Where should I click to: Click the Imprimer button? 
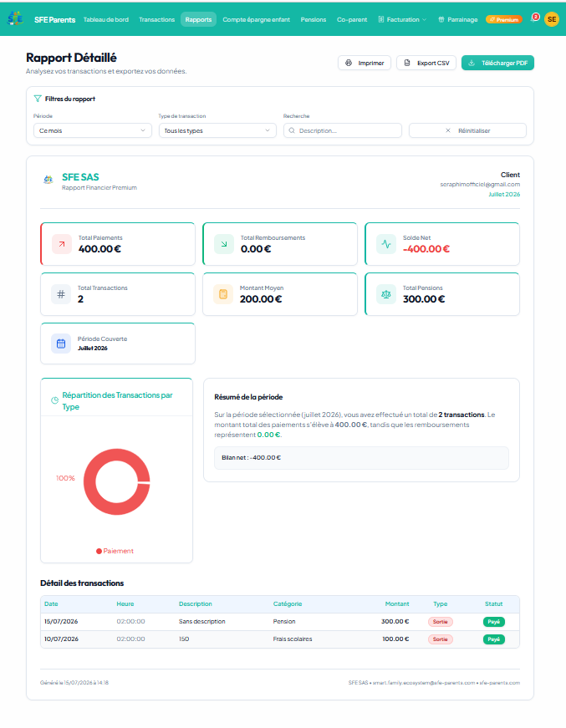[365, 63]
